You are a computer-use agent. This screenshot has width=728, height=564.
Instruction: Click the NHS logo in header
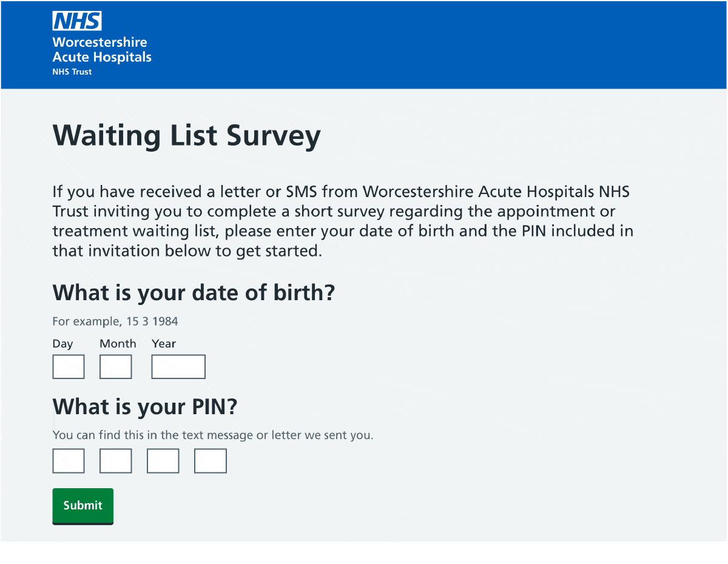[x=77, y=21]
